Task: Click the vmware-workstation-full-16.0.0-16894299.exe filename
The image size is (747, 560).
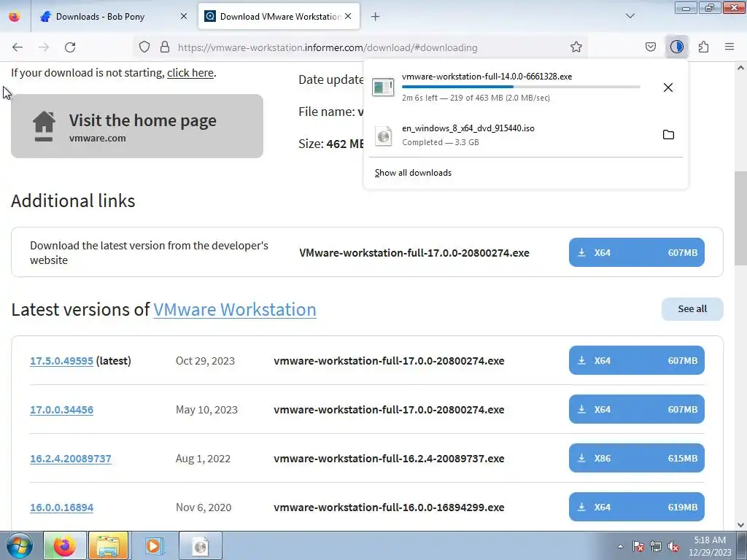Action: coord(389,507)
